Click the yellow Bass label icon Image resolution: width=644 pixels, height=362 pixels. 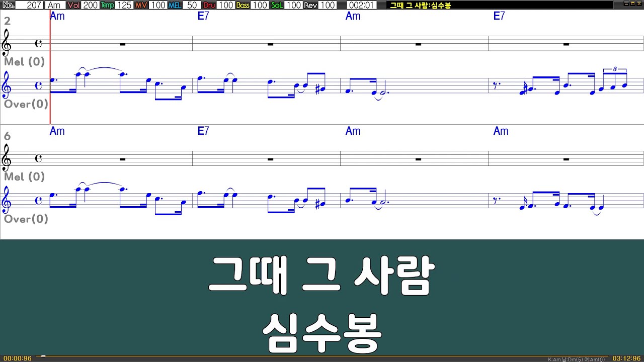243,5
